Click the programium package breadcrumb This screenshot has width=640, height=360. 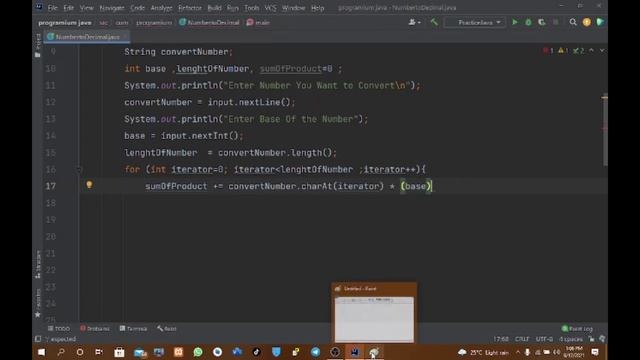pos(154,23)
